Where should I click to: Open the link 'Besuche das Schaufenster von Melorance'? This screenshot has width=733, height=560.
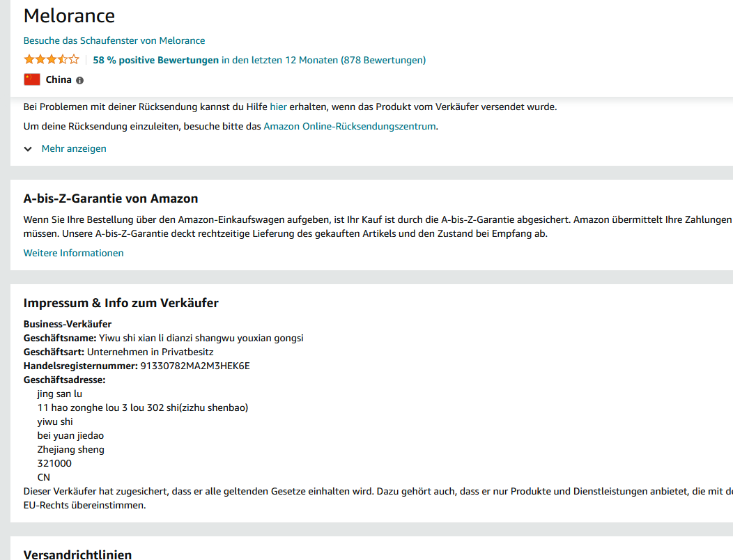[x=114, y=40]
